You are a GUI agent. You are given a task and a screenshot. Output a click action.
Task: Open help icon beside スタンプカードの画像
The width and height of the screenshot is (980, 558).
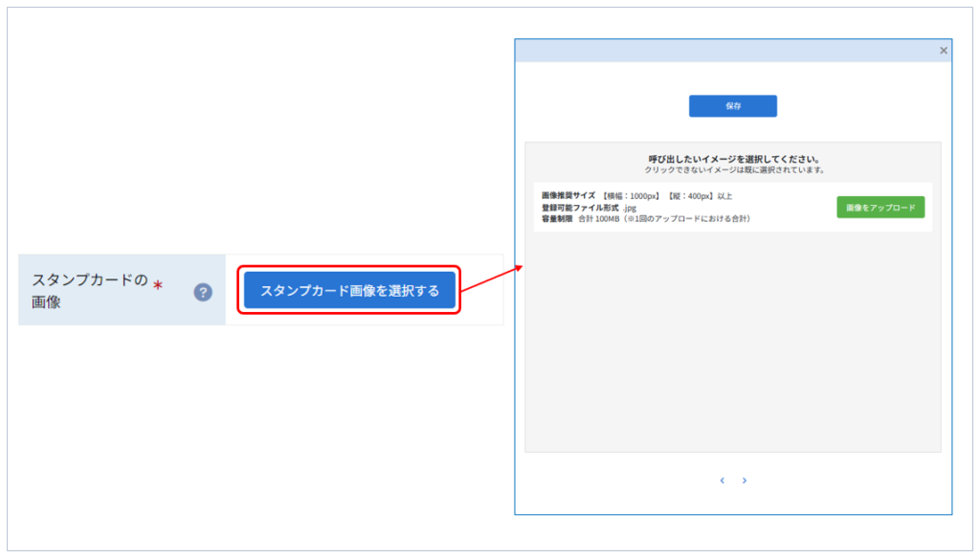point(203,292)
